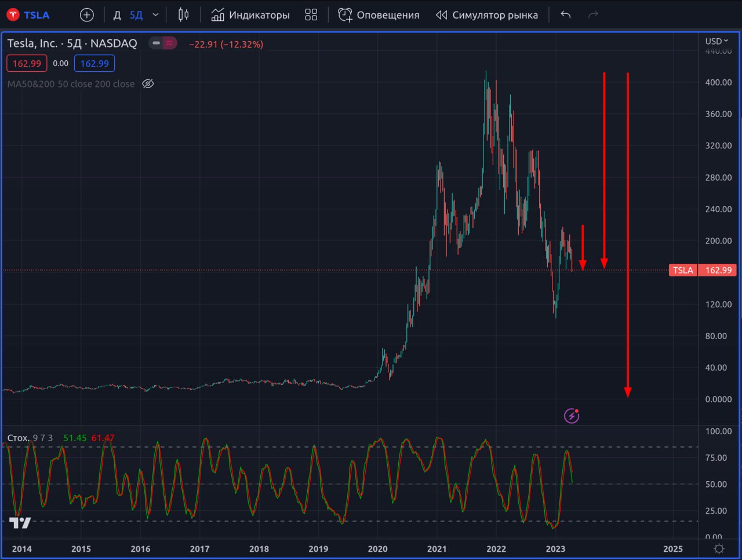The image size is (742, 560).
Task: Select the MA50&200 indicator legend
Action: [71, 84]
